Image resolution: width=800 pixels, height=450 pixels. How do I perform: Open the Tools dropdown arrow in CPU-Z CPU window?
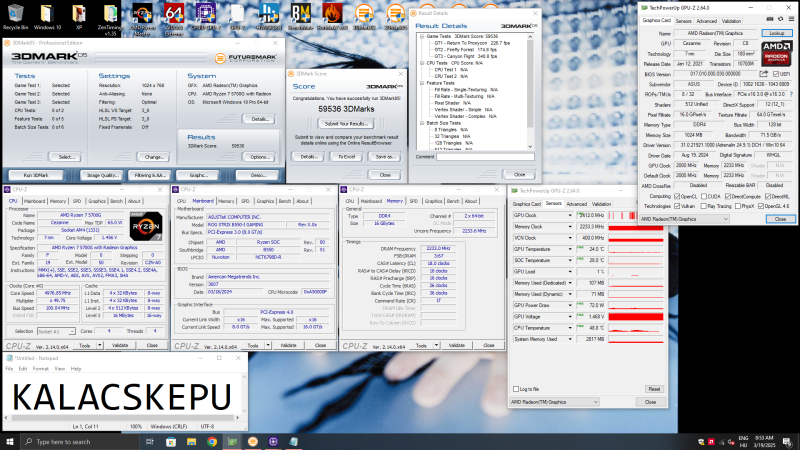click(x=99, y=345)
